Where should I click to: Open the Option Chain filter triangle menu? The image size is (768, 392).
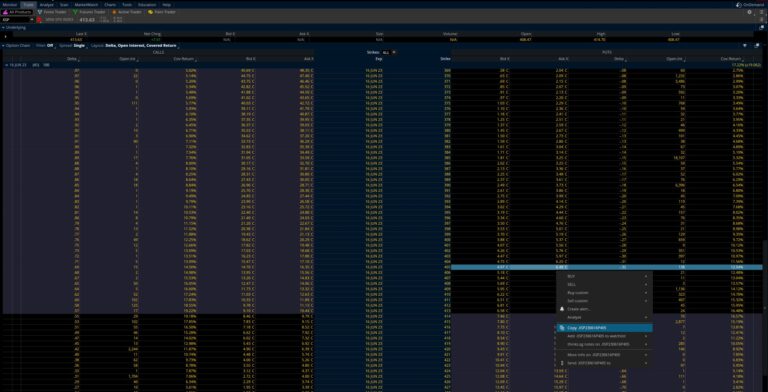click(744, 46)
